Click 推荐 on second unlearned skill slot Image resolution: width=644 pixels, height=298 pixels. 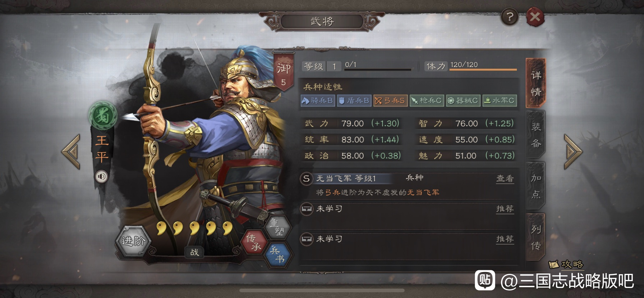[505, 239]
